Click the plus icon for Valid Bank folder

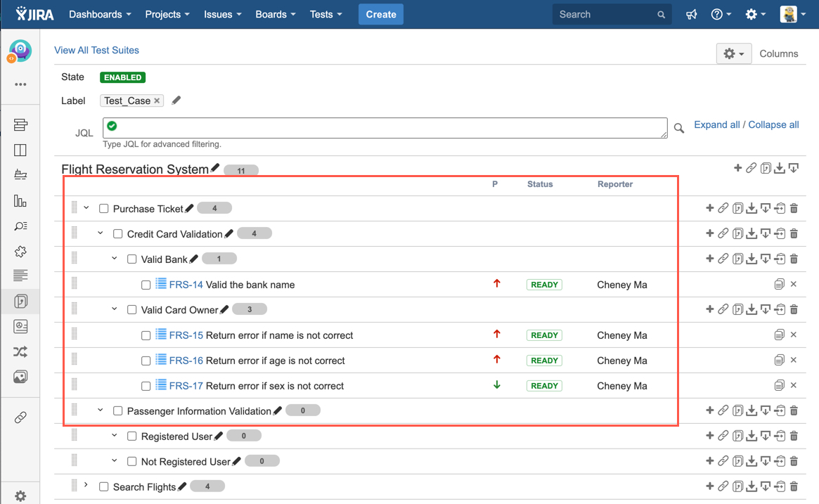pyautogui.click(x=709, y=259)
